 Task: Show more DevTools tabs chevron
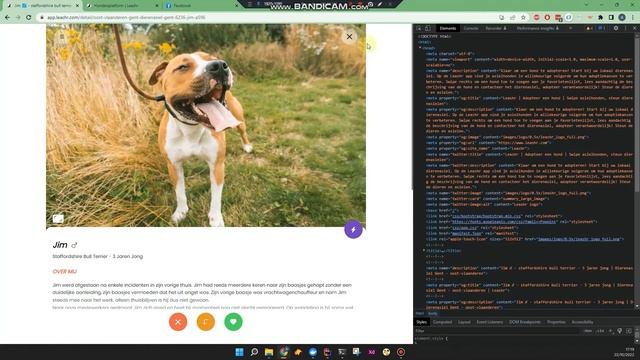point(570,28)
